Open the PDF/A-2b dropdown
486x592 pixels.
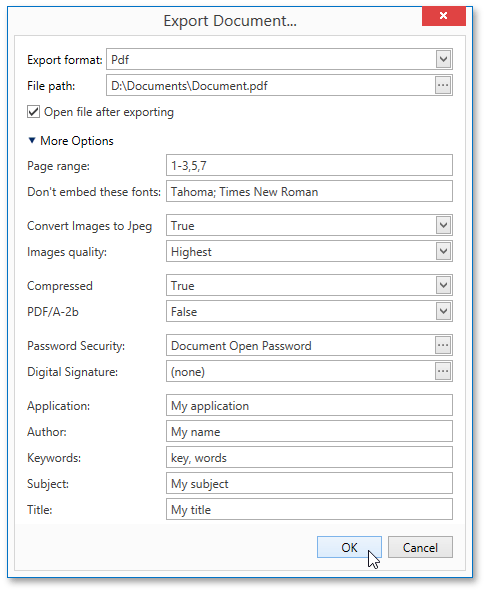coord(443,311)
